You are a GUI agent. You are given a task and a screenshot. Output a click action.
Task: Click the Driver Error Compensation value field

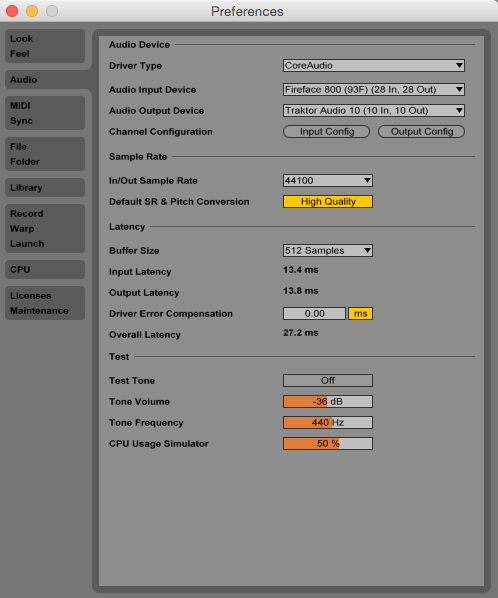click(x=314, y=313)
